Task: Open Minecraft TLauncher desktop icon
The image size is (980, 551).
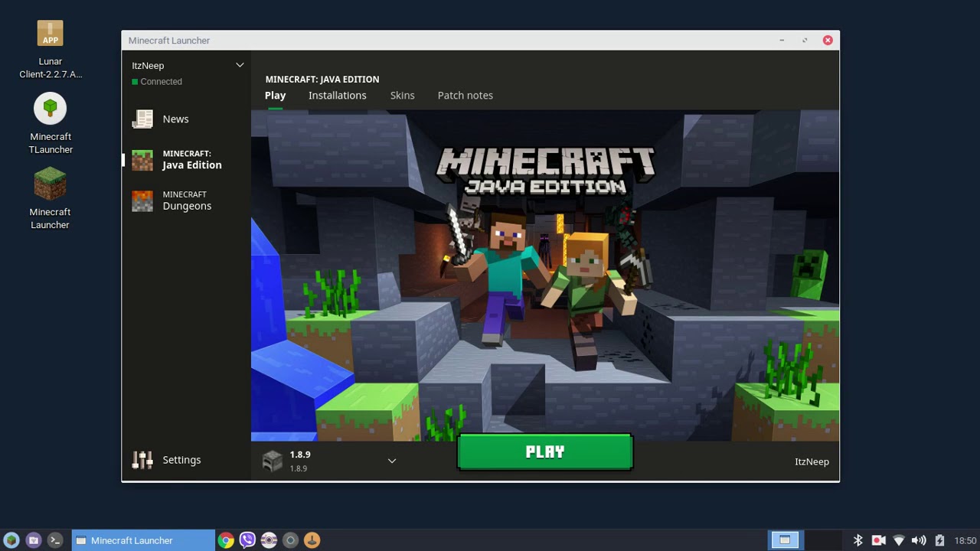Action: click(50, 109)
